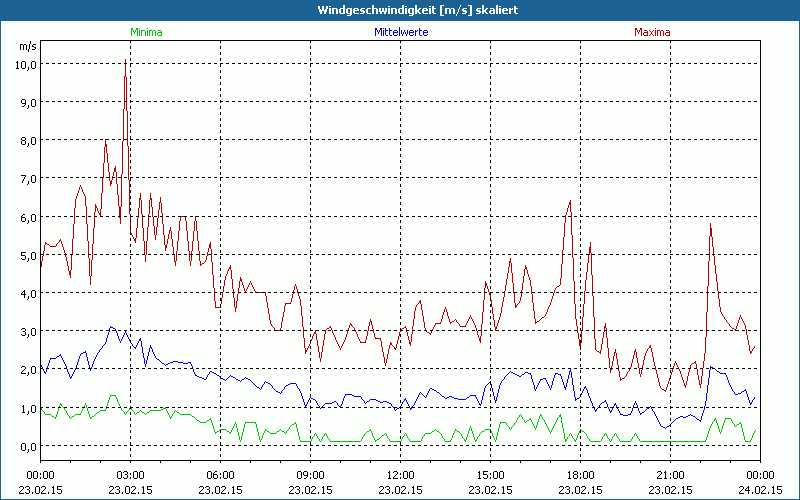Select the 12:00 time axis marker

[x=400, y=474]
